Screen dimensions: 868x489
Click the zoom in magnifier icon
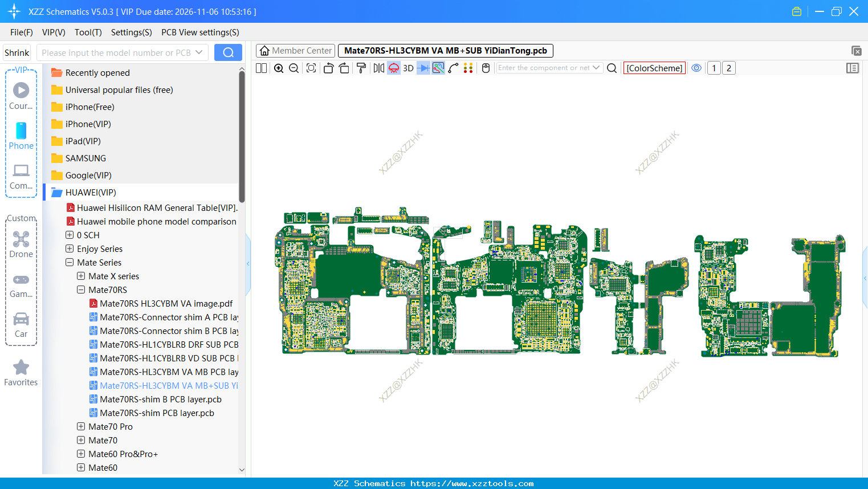point(279,68)
